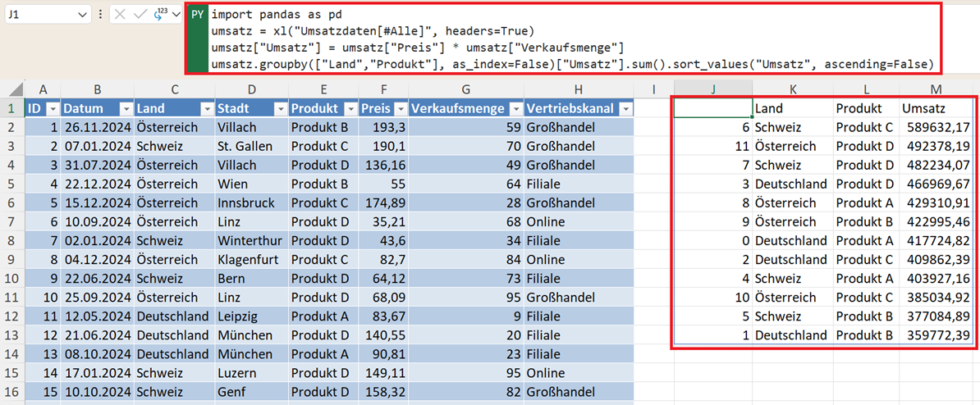Image resolution: width=980 pixels, height=405 pixels.
Task: Open the Land column filter dropdown
Action: tap(205, 109)
